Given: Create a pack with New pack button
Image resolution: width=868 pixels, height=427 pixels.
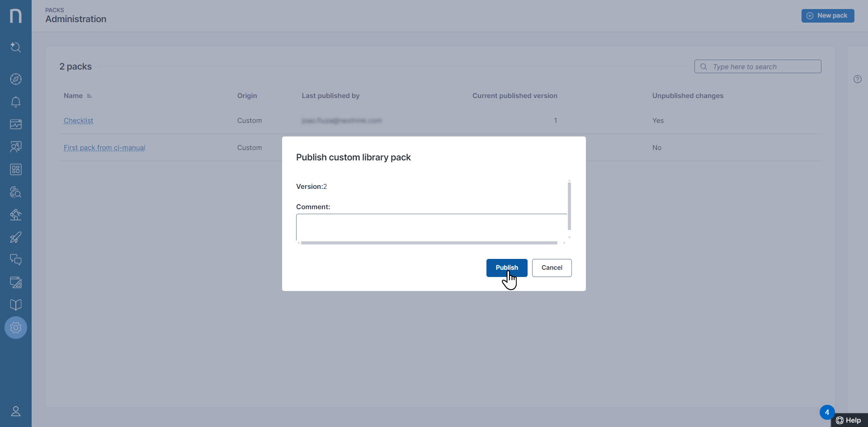Looking at the screenshot, I should click(x=827, y=16).
